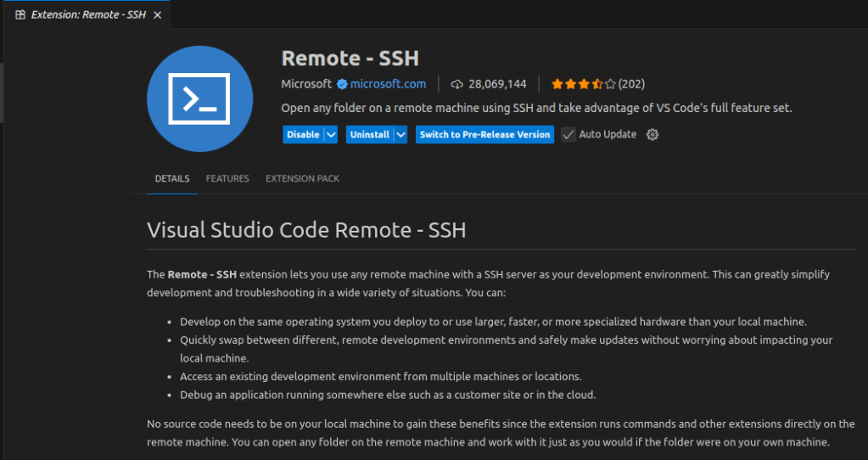Click Switch to Pre-Release Version

click(484, 134)
